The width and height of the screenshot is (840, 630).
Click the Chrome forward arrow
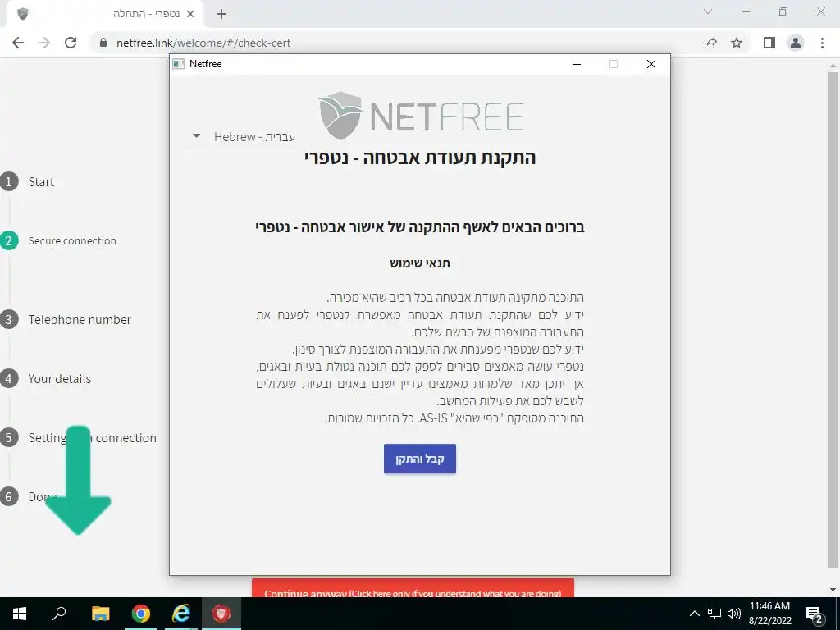click(44, 43)
